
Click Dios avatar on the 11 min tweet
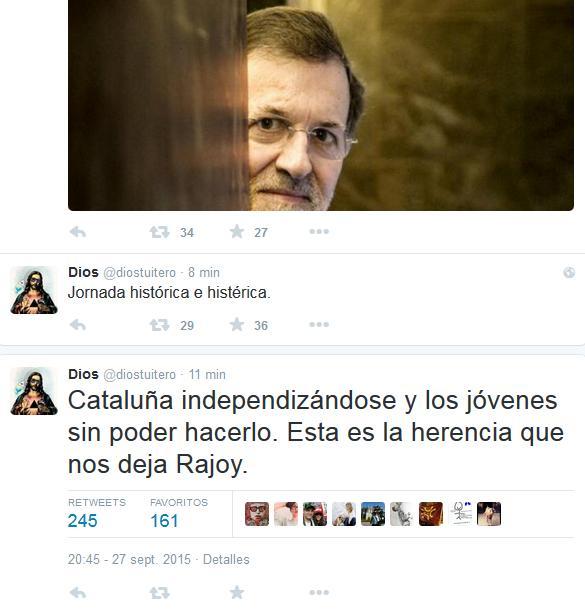[x=34, y=391]
